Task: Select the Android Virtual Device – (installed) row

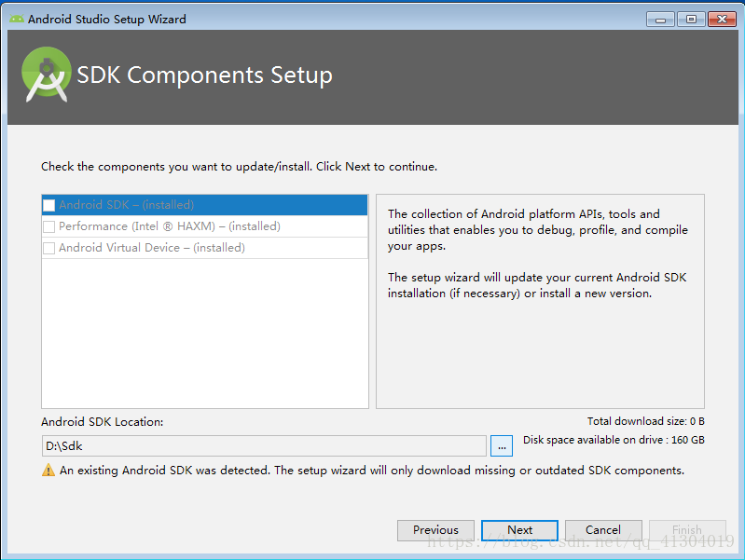Action: (x=205, y=248)
